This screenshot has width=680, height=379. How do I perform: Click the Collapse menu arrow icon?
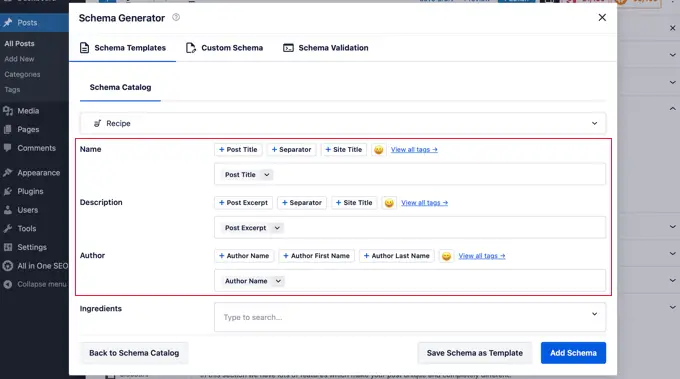point(7,284)
